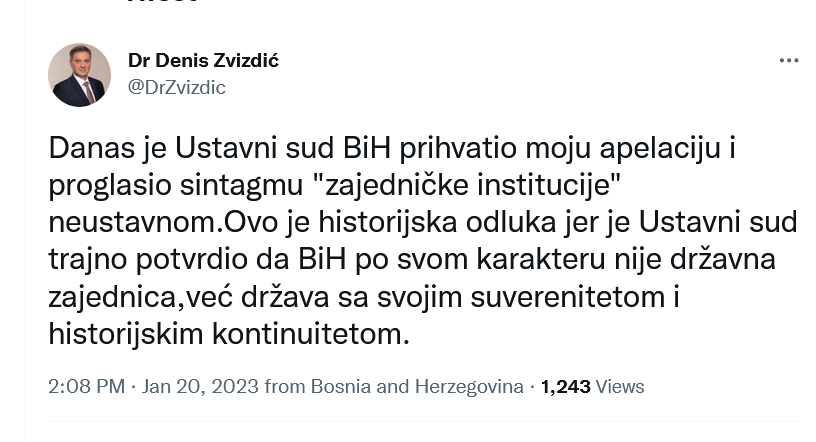Click the first line starting with Danas
Viewport: 816px width, 442px height.
(x=392, y=148)
